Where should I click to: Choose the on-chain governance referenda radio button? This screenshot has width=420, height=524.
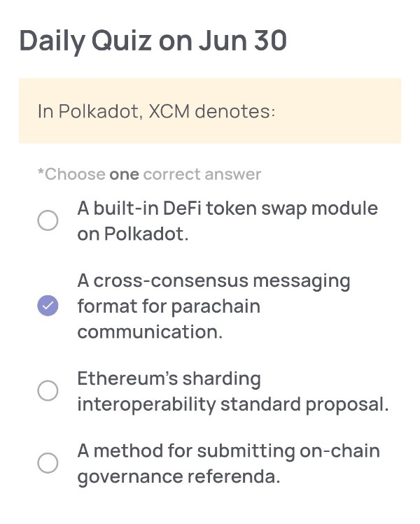click(48, 463)
